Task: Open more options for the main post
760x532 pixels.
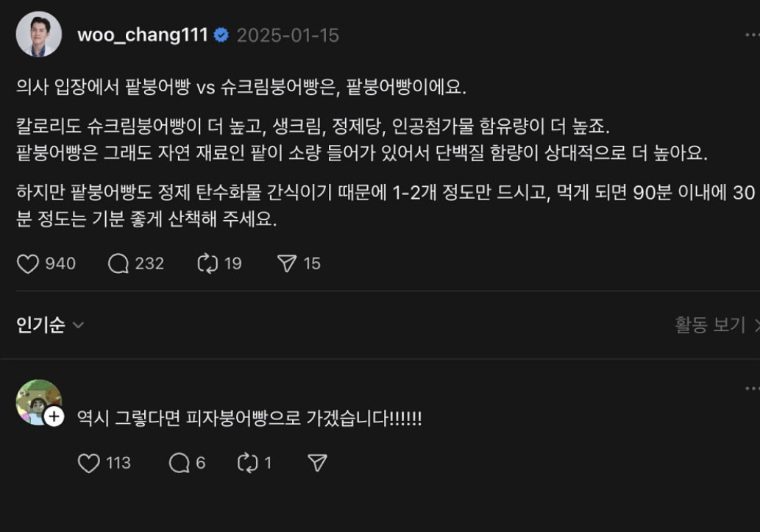Action: tap(751, 35)
